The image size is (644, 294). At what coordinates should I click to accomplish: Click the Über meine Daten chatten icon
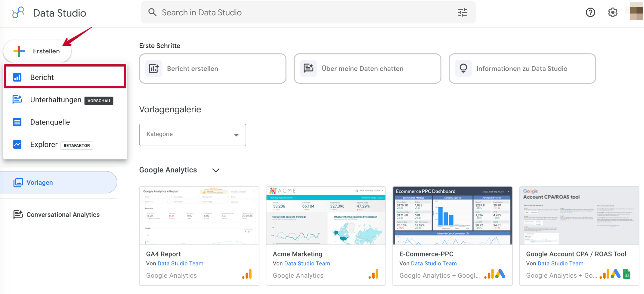[x=308, y=69]
